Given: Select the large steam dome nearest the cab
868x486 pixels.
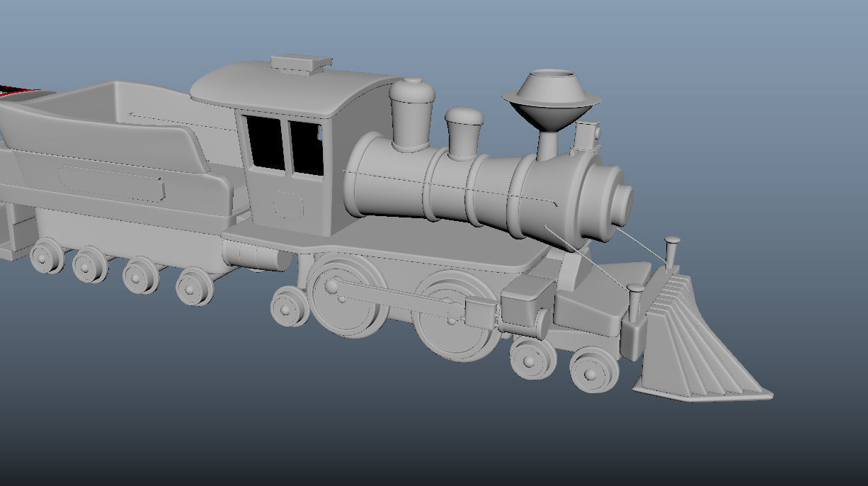Looking at the screenshot, I should coord(411,115).
